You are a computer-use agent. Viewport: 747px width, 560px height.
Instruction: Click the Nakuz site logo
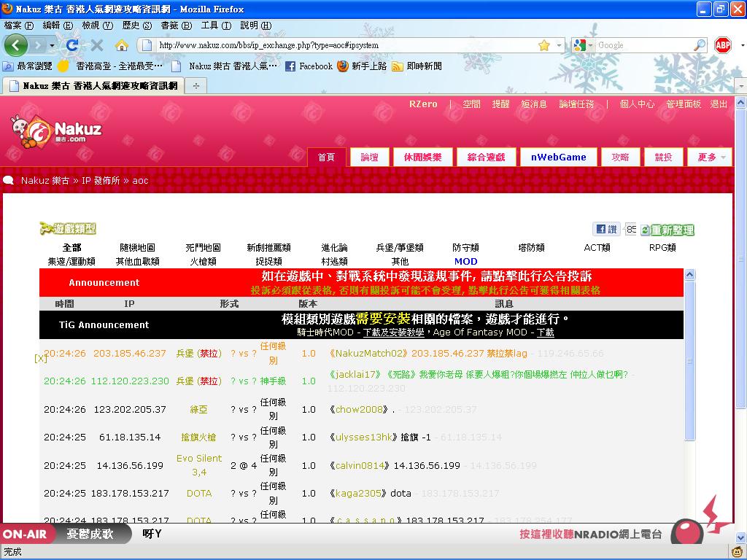[x=55, y=131]
